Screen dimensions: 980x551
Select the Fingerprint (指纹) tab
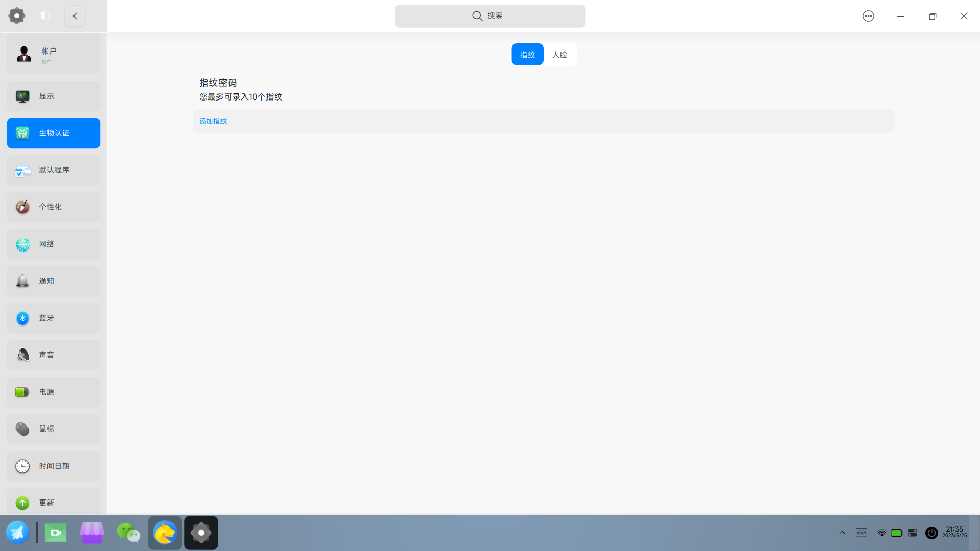tap(527, 55)
